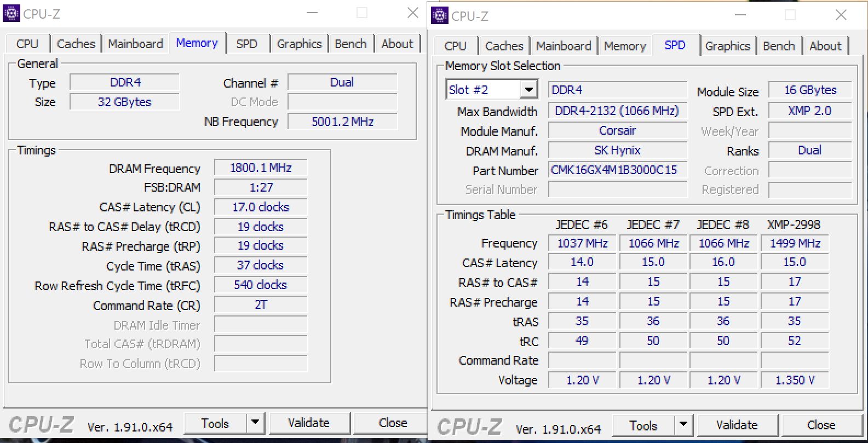The width and height of the screenshot is (868, 443).
Task: Click tRFC value 540 clocks
Action: [261, 285]
